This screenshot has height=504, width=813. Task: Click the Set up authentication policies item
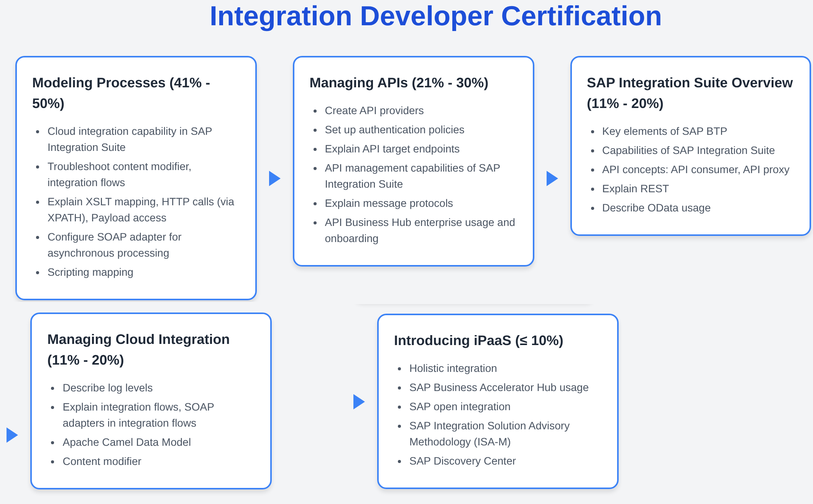[395, 130]
